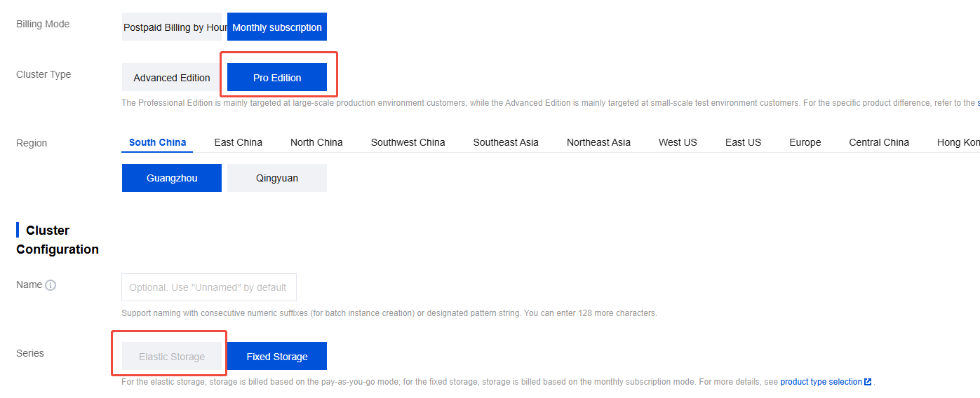The image size is (980, 398).
Task: Select the Southwest China tab
Action: click(x=408, y=142)
